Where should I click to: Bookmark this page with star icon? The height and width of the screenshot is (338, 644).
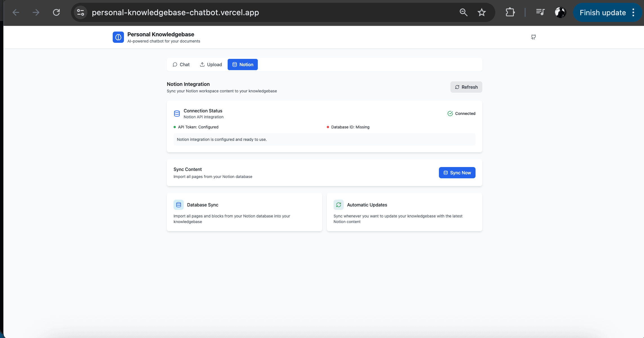click(482, 12)
